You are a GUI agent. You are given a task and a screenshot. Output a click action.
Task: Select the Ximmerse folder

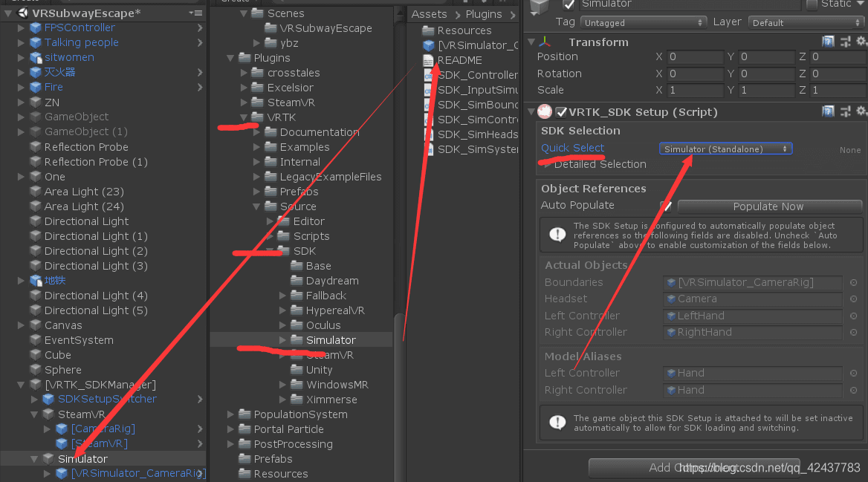331,400
